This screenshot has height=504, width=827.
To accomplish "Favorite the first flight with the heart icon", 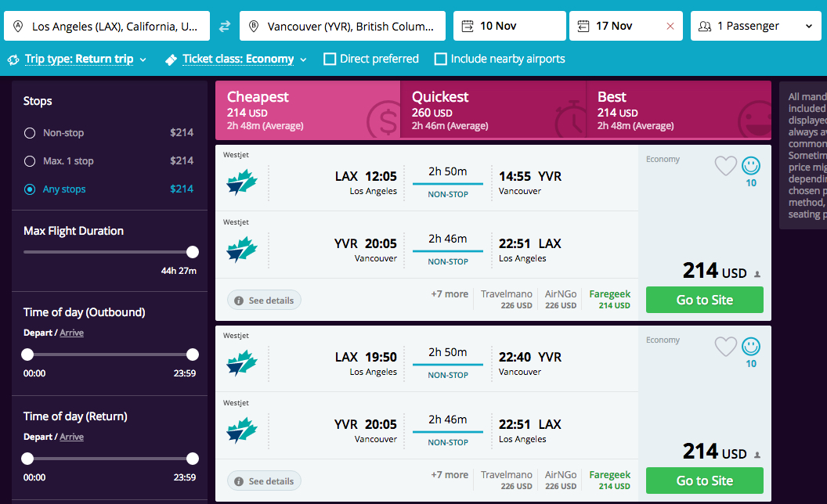I will [x=726, y=166].
